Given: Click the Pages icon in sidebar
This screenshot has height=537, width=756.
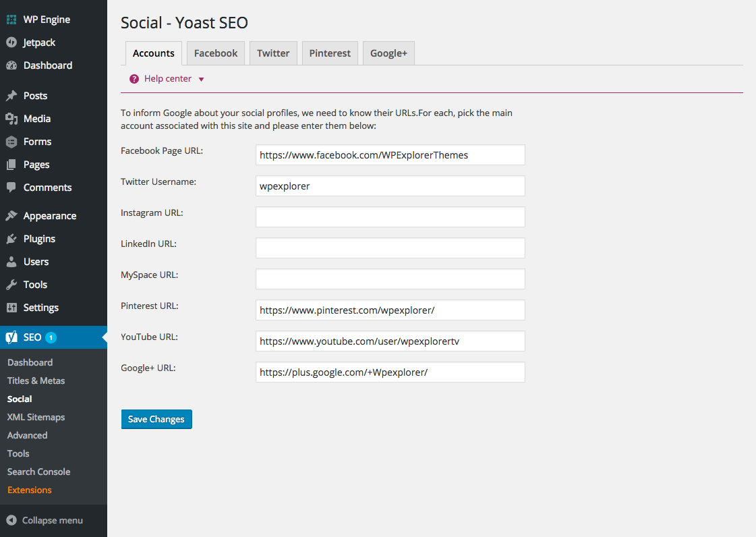Looking at the screenshot, I should [11, 165].
